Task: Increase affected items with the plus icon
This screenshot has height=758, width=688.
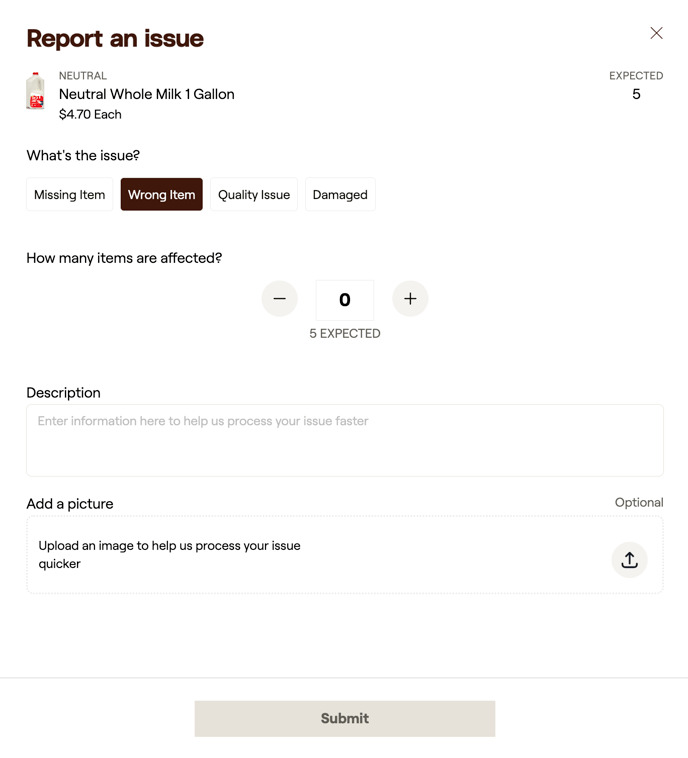Action: coord(410,299)
